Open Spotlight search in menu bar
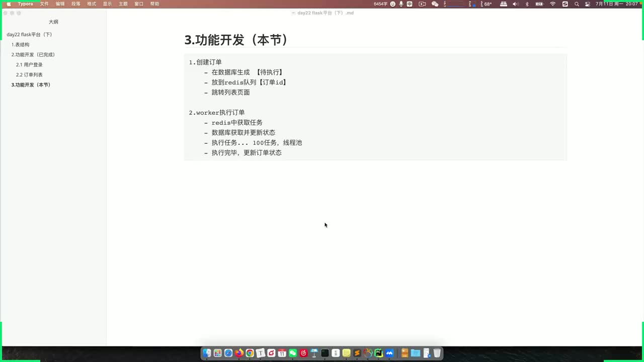The image size is (644, 362). [577, 4]
